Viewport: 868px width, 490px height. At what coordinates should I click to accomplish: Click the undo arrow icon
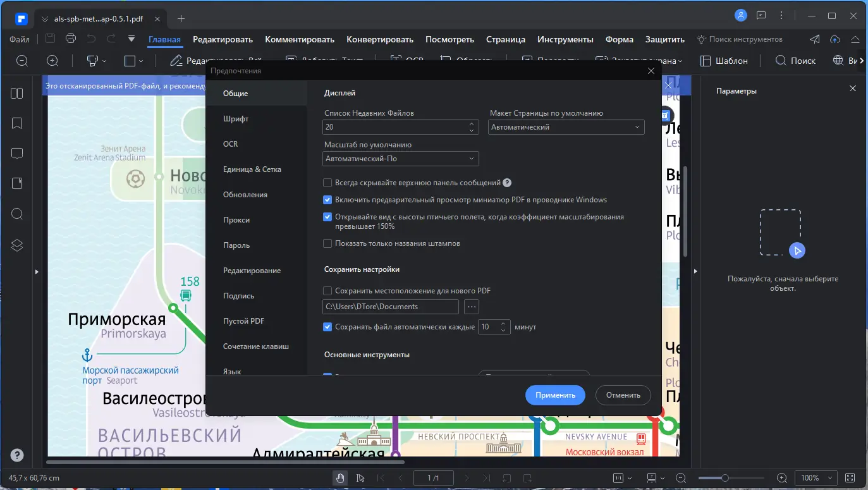tap(91, 39)
